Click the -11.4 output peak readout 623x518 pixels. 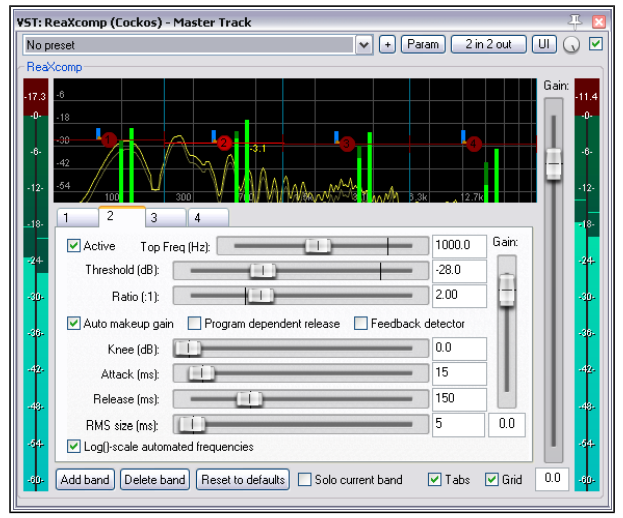[x=587, y=97]
